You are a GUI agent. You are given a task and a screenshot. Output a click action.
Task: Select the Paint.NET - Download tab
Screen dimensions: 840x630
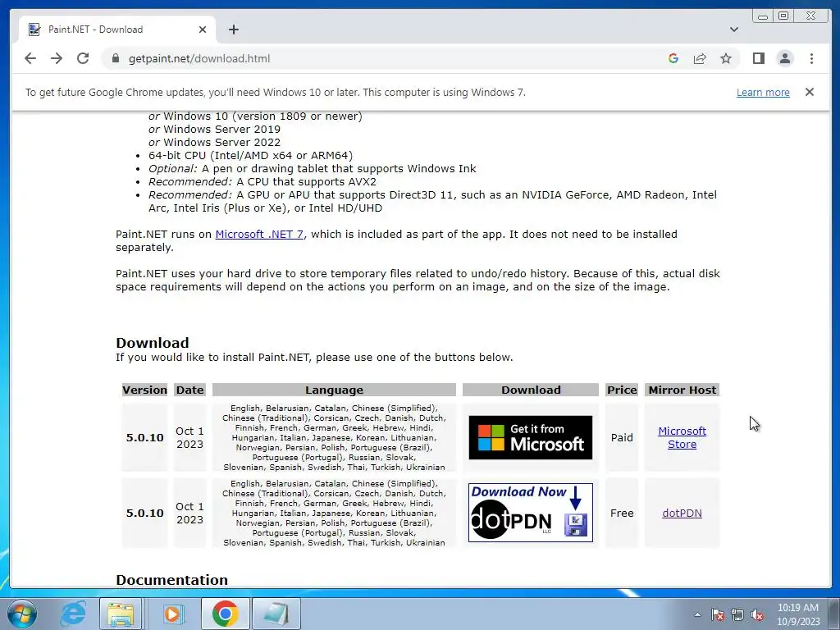click(x=117, y=30)
